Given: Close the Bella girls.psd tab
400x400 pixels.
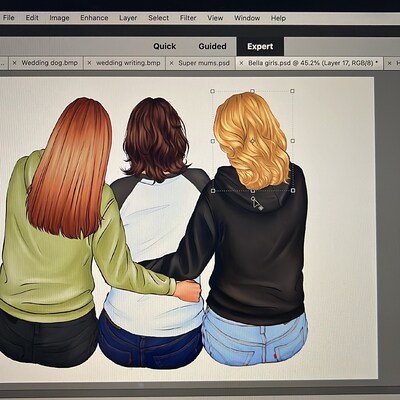Looking at the screenshot, I should 241,63.
